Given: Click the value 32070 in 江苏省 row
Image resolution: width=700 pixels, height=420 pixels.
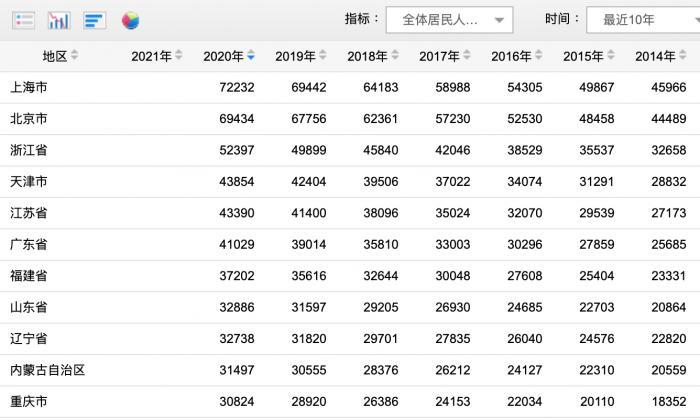Looking at the screenshot, I should point(525,213).
